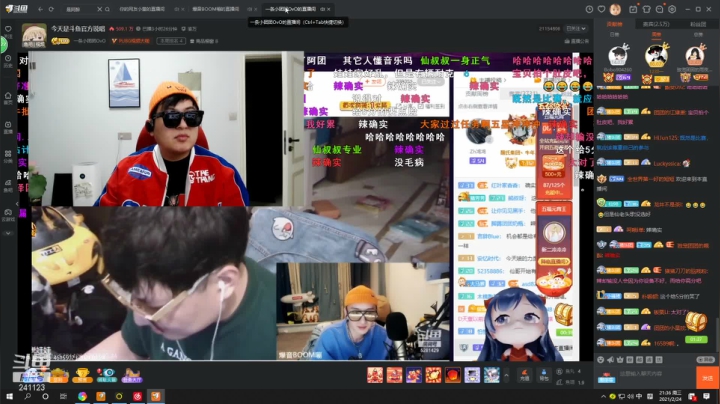Select the daily ranking sub-tab
The image size is (720, 404).
[614, 34]
